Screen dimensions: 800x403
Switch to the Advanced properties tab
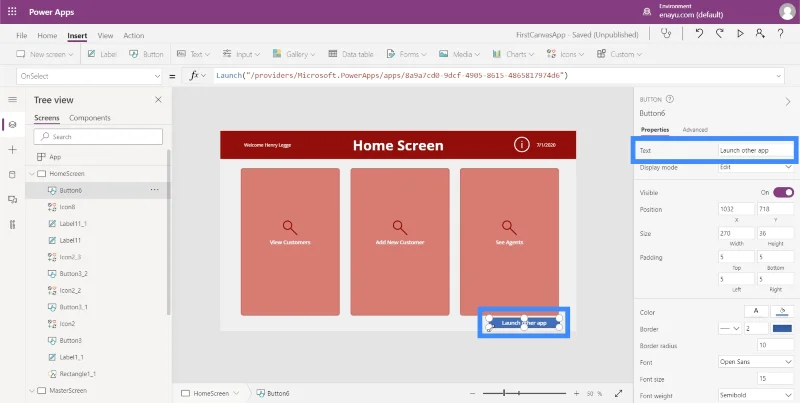(695, 130)
